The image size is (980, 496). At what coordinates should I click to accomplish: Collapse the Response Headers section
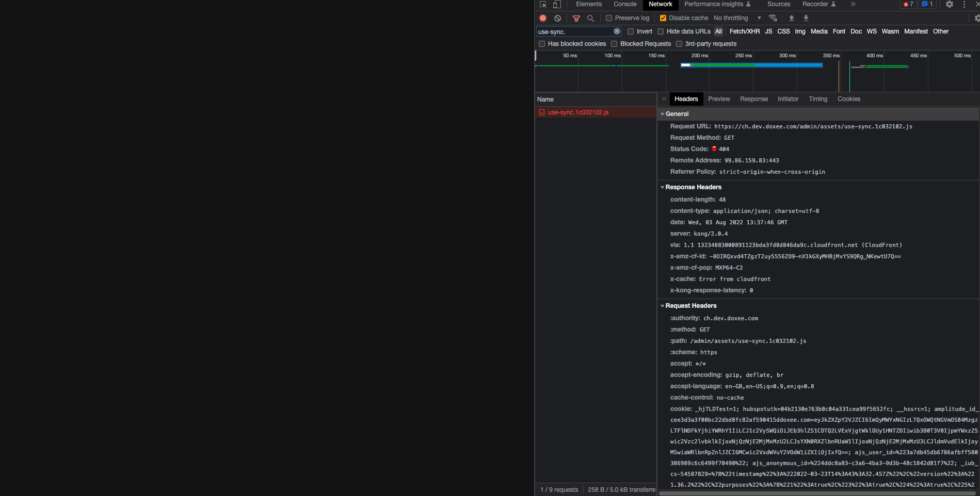[663, 187]
